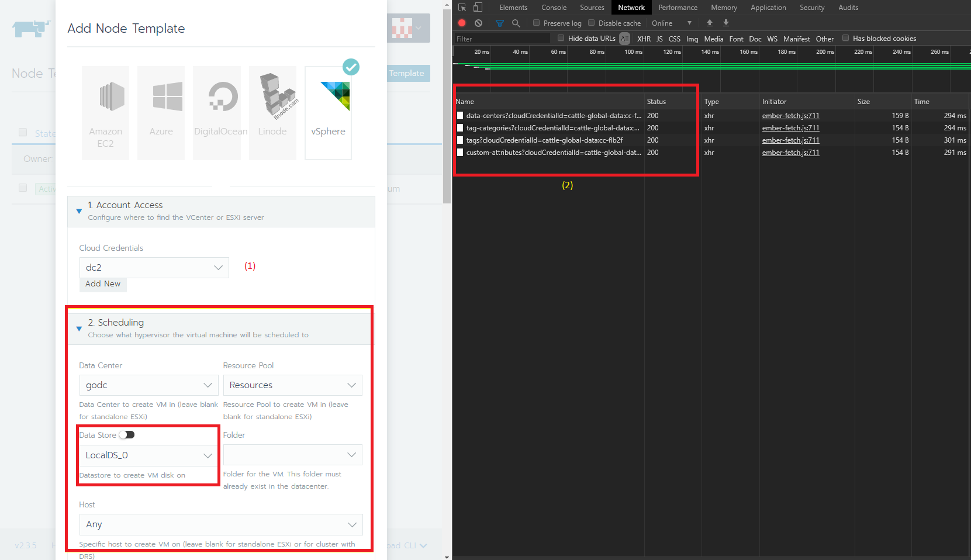971x560 pixels.
Task: Expand the Host selection dropdown showing Any
Action: pyautogui.click(x=220, y=524)
